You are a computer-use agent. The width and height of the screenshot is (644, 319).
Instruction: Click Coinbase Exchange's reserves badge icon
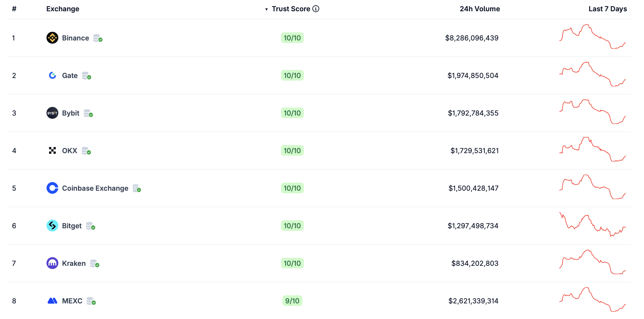pyautogui.click(x=137, y=188)
